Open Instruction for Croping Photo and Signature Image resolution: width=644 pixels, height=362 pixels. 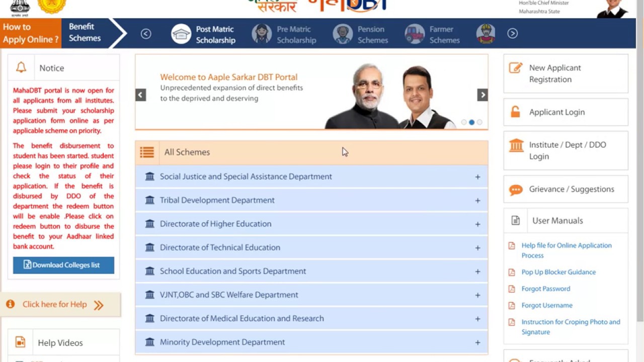(x=571, y=327)
